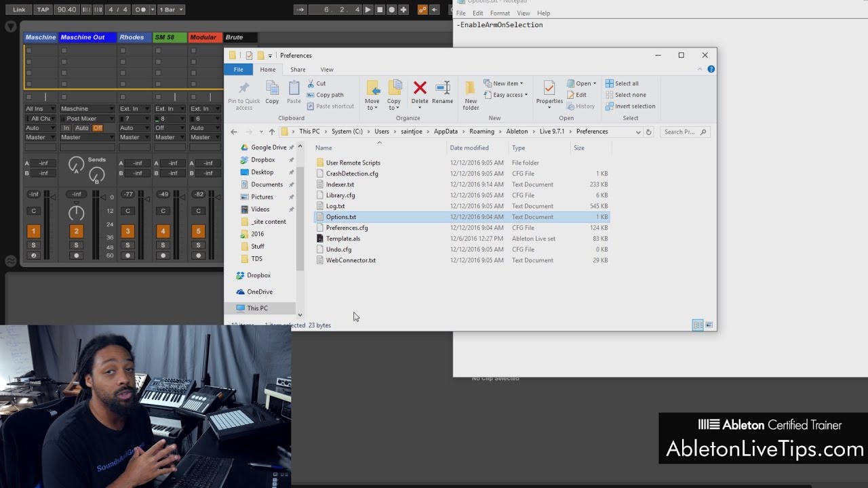The image size is (868, 488).
Task: Select the Preferences.cfg file
Action: (347, 228)
